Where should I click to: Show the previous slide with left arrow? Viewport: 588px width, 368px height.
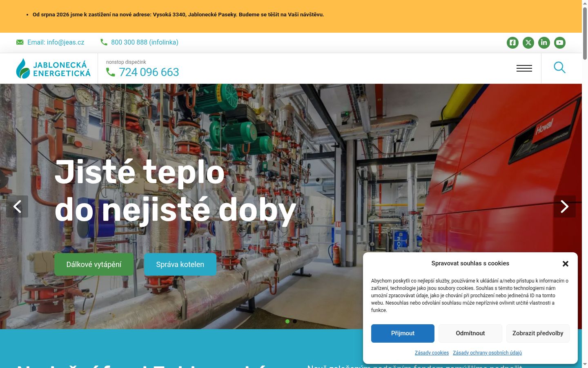click(17, 206)
